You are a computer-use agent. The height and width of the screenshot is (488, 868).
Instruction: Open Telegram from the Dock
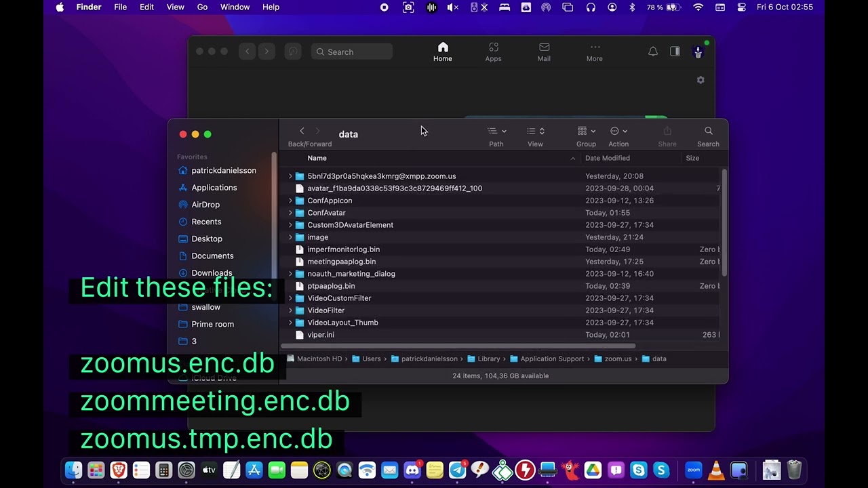point(458,470)
